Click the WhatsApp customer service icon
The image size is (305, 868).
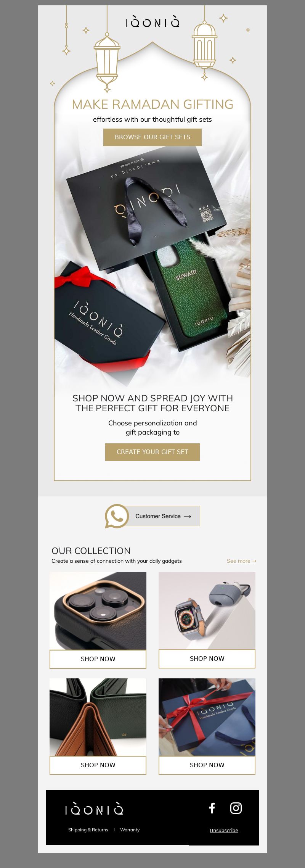pyautogui.click(x=117, y=516)
